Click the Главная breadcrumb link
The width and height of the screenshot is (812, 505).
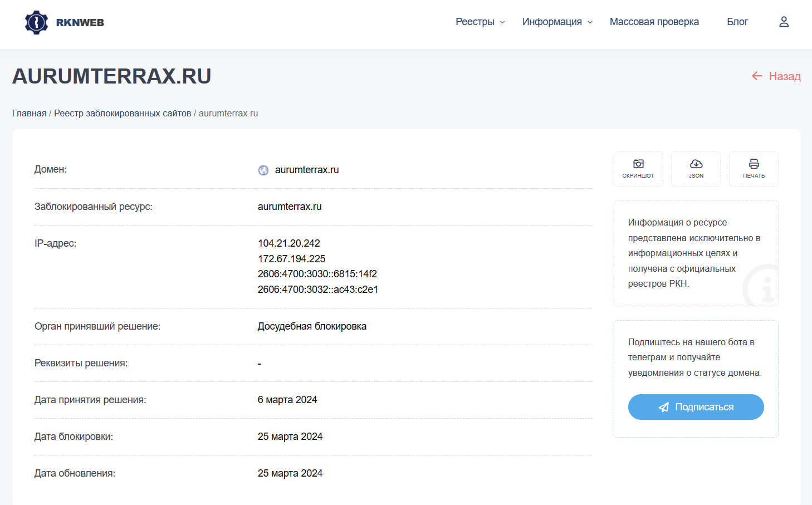click(30, 113)
